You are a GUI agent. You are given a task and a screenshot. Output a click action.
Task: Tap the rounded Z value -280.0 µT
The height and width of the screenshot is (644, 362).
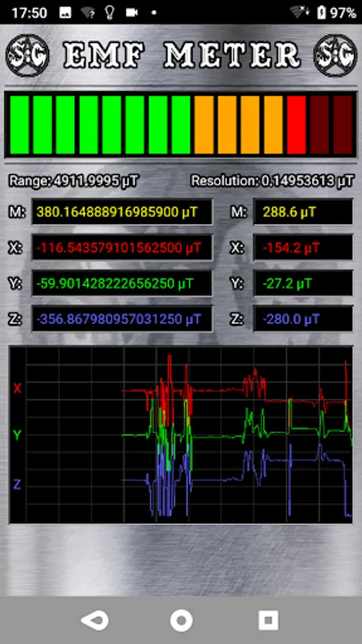[x=303, y=319]
